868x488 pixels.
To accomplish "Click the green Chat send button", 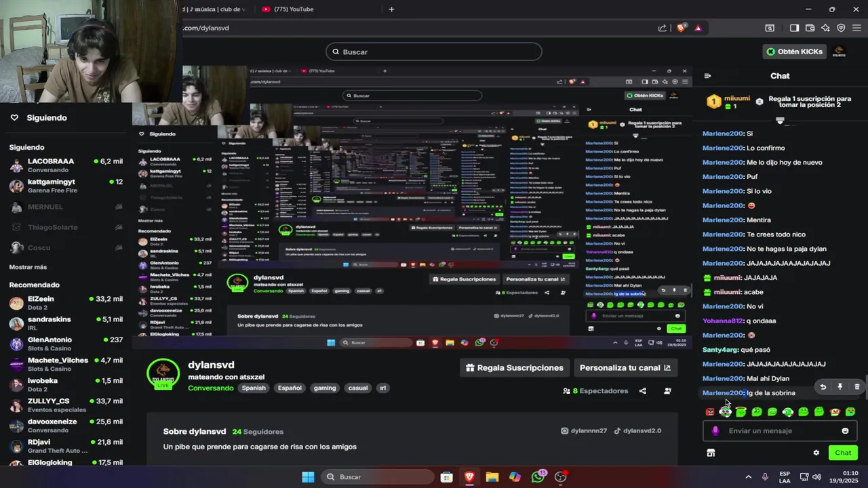I will pos(843,453).
